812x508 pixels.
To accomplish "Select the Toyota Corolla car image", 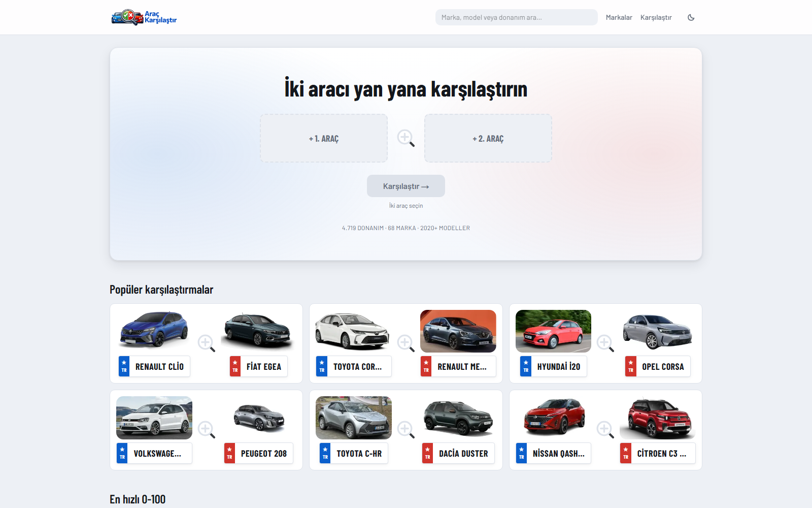I will point(354,331).
